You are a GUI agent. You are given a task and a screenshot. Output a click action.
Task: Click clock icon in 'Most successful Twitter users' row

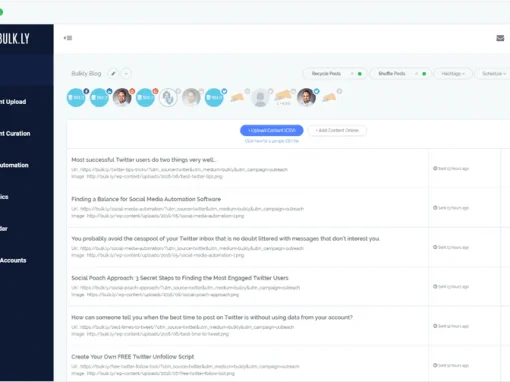pyautogui.click(x=435, y=168)
